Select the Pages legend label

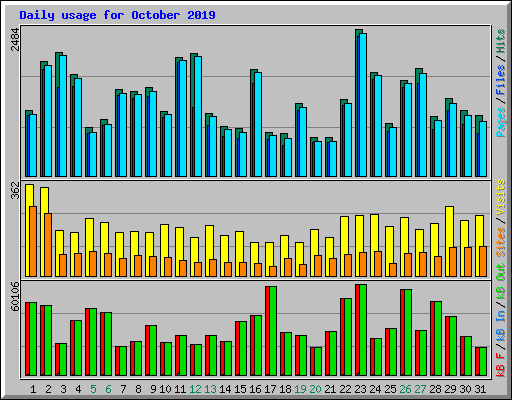coord(501,122)
